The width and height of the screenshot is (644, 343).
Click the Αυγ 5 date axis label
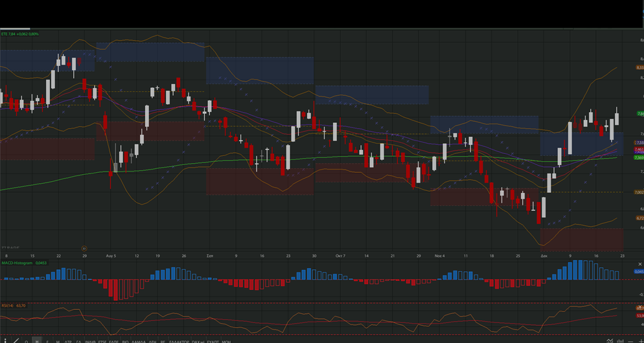pos(111,256)
